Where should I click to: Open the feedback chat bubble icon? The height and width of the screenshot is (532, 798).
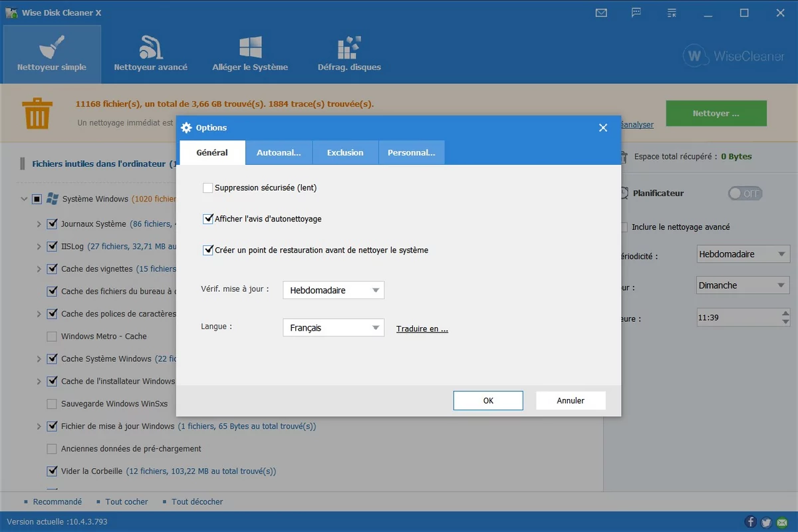coord(636,13)
